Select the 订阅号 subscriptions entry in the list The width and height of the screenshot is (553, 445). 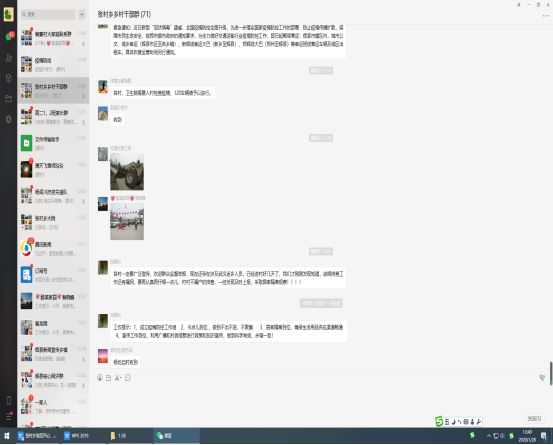53,275
